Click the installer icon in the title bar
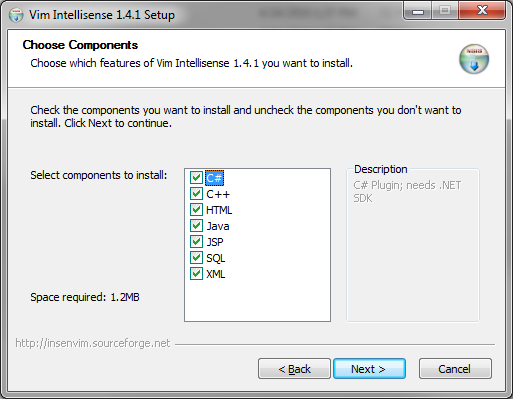The width and height of the screenshot is (513, 399). 16,15
